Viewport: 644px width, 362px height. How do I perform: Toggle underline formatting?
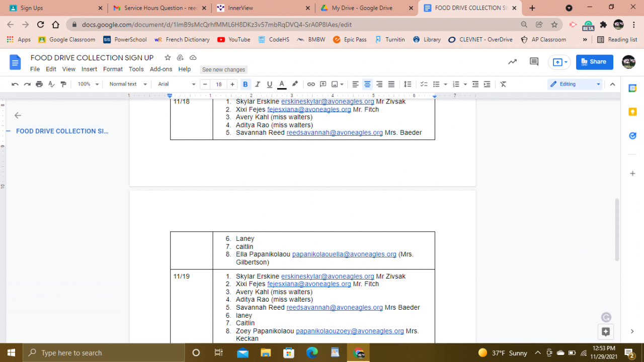point(270,84)
